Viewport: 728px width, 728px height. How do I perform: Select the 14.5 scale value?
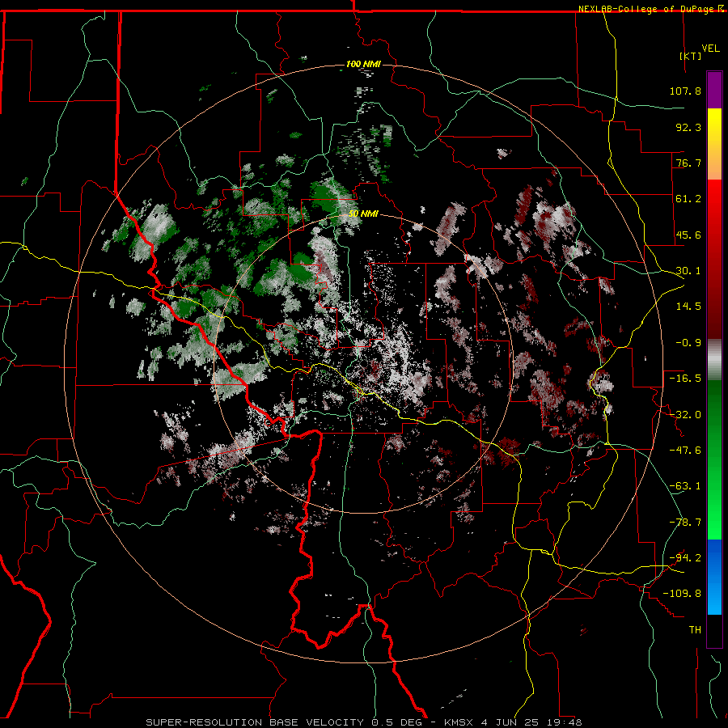pyautogui.click(x=688, y=307)
